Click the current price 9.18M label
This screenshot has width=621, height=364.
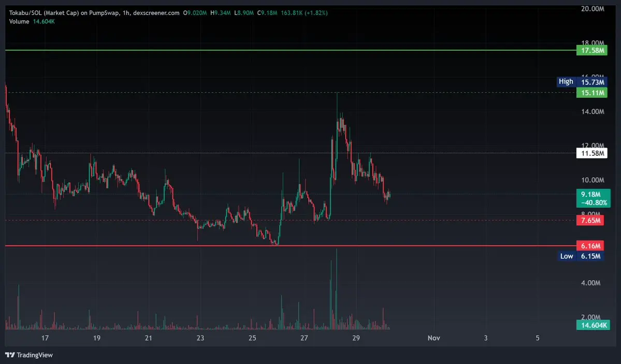pyautogui.click(x=593, y=198)
